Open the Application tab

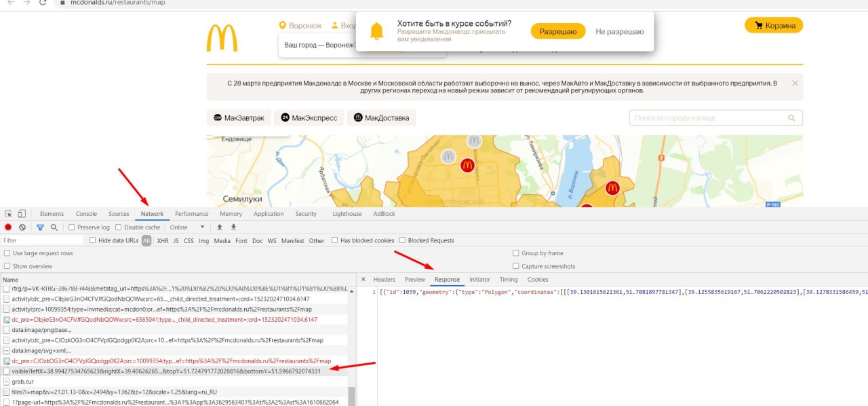269,214
